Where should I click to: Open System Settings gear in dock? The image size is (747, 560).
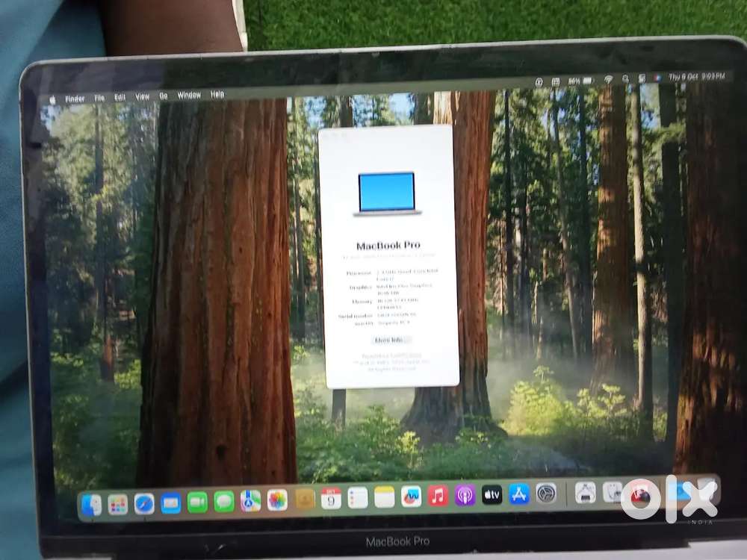pyautogui.click(x=546, y=493)
